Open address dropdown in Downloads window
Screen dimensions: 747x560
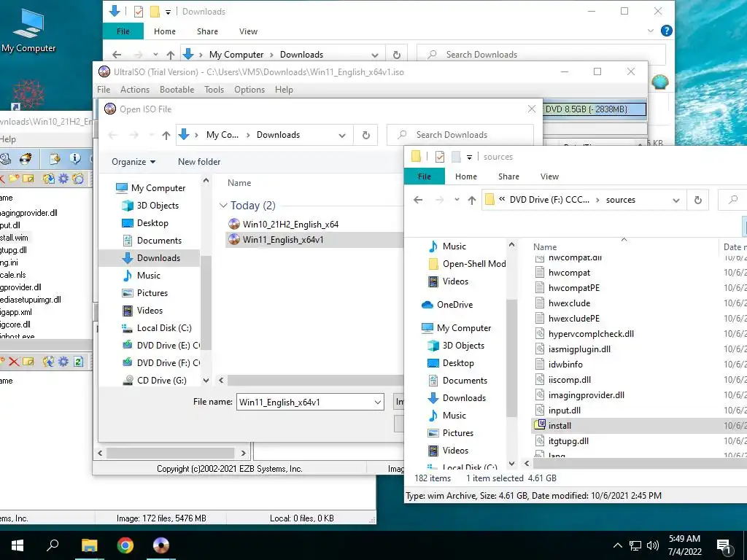click(375, 55)
